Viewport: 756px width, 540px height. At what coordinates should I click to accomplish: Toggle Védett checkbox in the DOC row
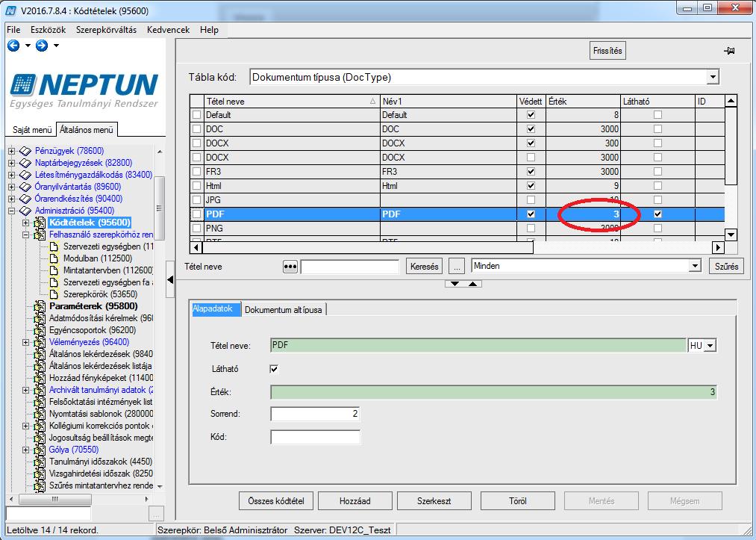pos(531,129)
